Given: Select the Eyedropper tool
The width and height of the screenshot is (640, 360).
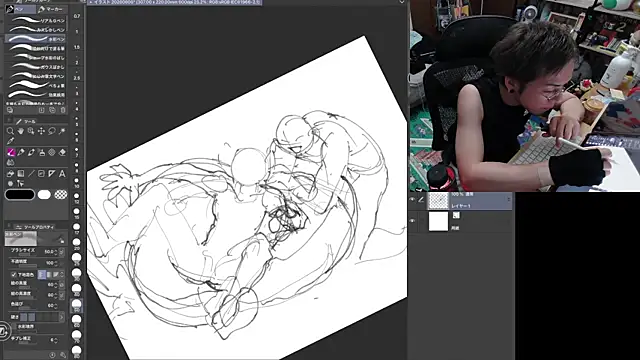Looking at the screenshot, I should (10, 141).
